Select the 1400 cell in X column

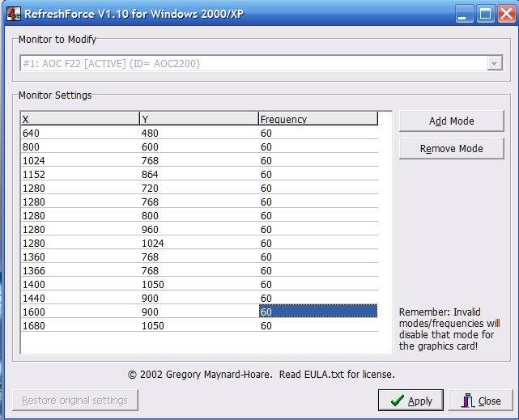80,284
